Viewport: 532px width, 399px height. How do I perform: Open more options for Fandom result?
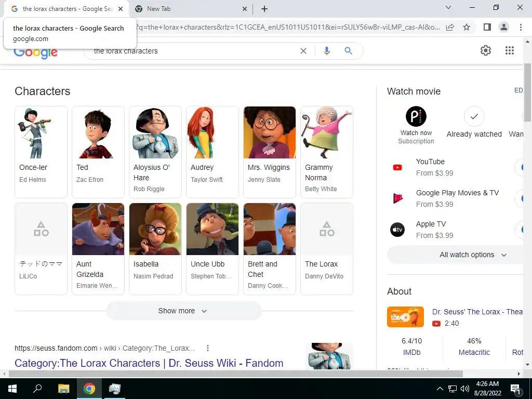pos(208,348)
